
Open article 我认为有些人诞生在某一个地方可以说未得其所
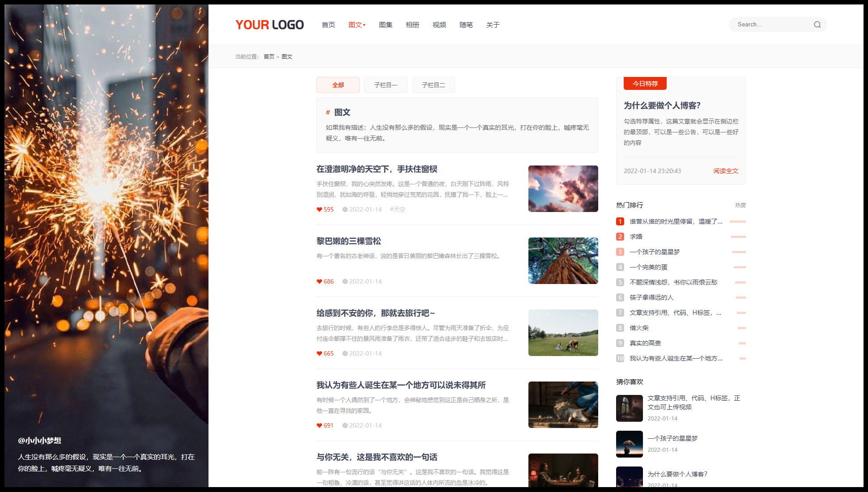click(x=401, y=385)
